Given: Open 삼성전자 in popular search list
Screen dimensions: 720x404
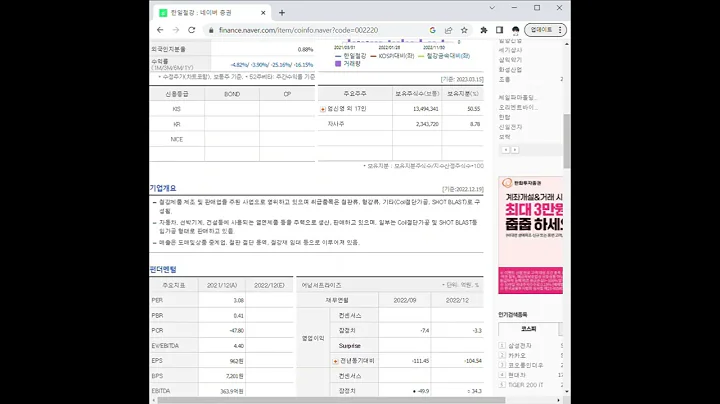Looking at the screenshot, I should [x=519, y=346].
